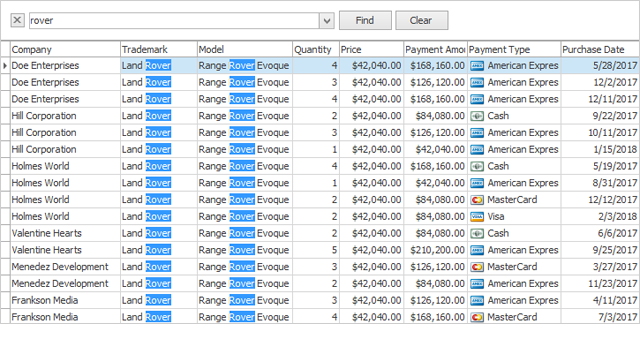Click the Payment Type column header
Screen dimensions: 640x360
(x=514, y=49)
